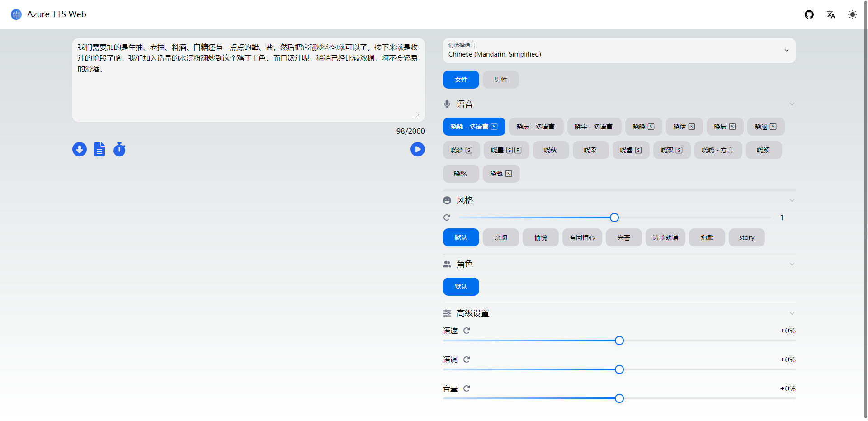Screen dimensions: 868x421
Task: Reset the style intensity with refresh icon
Action: coord(447,218)
